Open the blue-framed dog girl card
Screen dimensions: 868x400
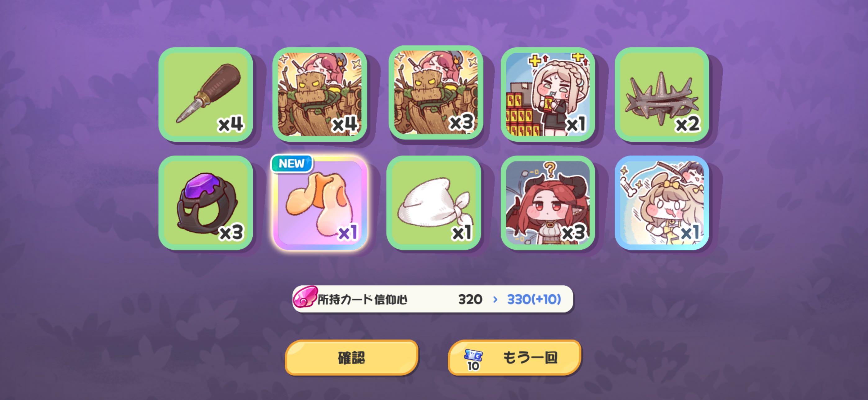point(662,203)
